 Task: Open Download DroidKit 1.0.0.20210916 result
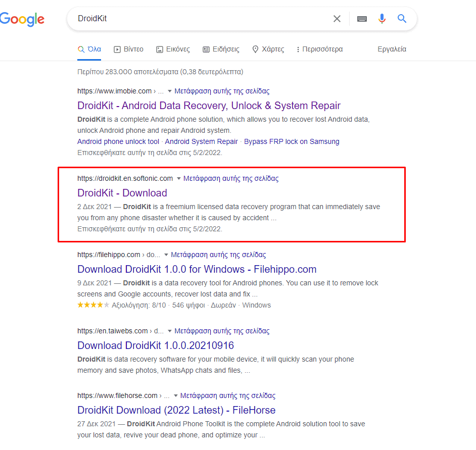156,345
